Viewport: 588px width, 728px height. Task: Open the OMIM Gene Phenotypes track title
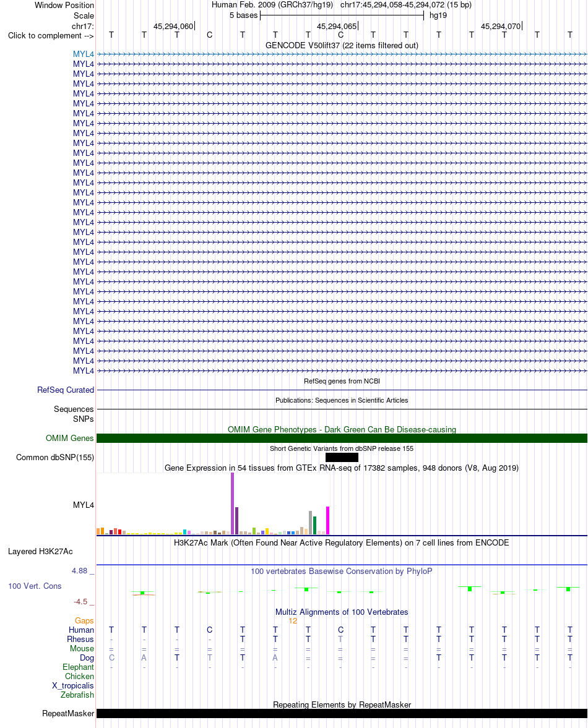coord(342,429)
